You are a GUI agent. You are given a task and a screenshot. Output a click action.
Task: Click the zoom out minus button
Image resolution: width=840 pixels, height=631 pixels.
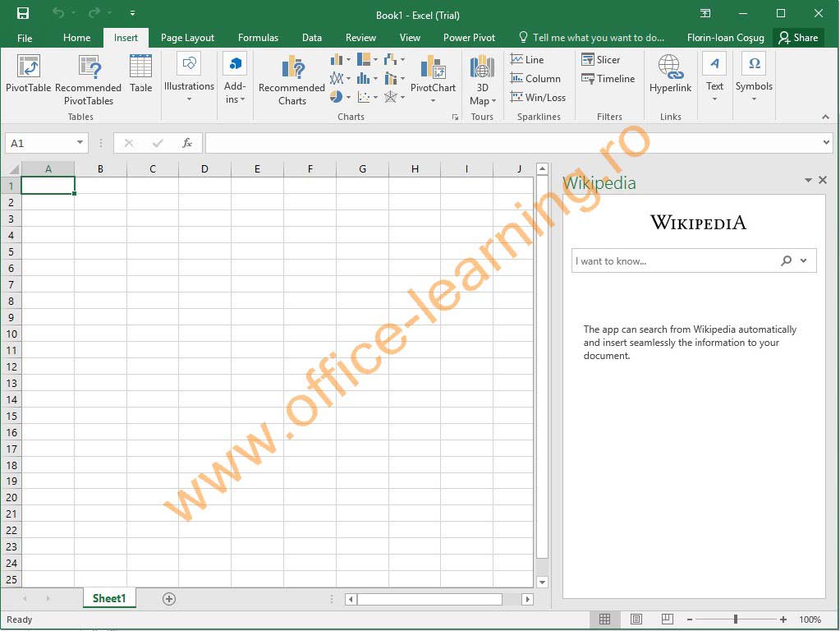point(690,619)
